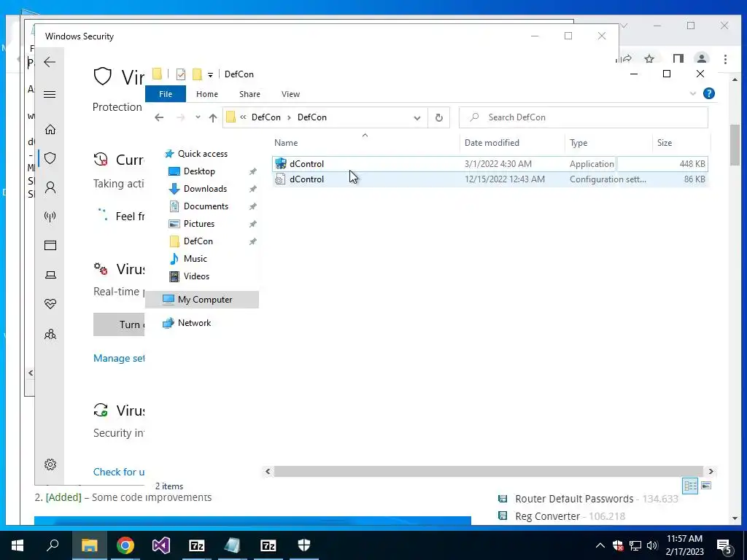The width and height of the screenshot is (747, 560).
Task: Click Check for updates link
Action: coord(119,472)
